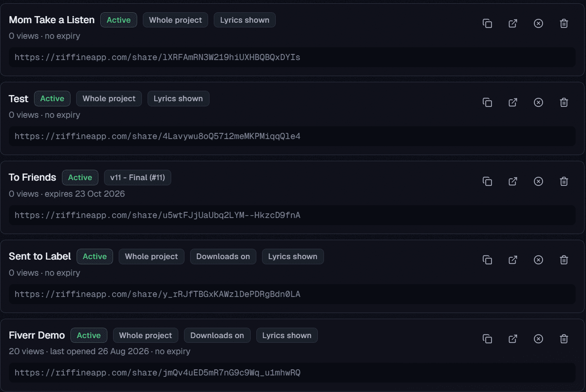Delete the Sent to Label share link
The height and width of the screenshot is (392, 586).
[x=564, y=260]
